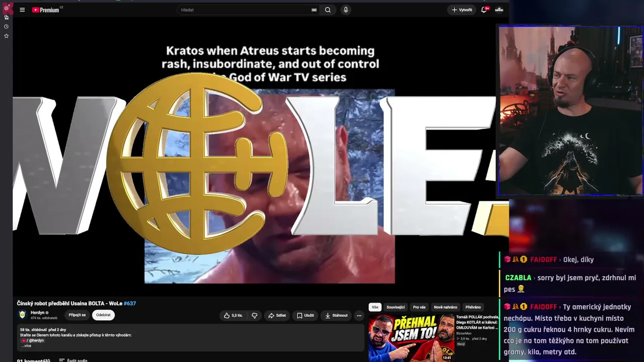Open the three-dot more actions menu

[x=359, y=315]
